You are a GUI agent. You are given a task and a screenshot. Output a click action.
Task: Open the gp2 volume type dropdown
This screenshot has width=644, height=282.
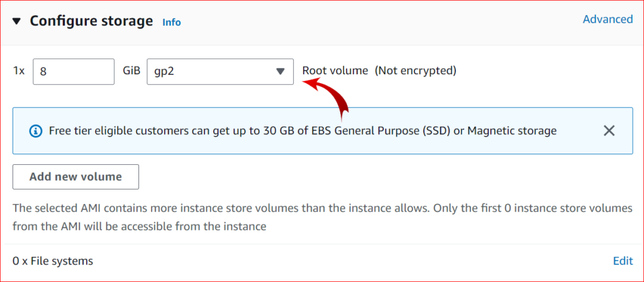[220, 72]
